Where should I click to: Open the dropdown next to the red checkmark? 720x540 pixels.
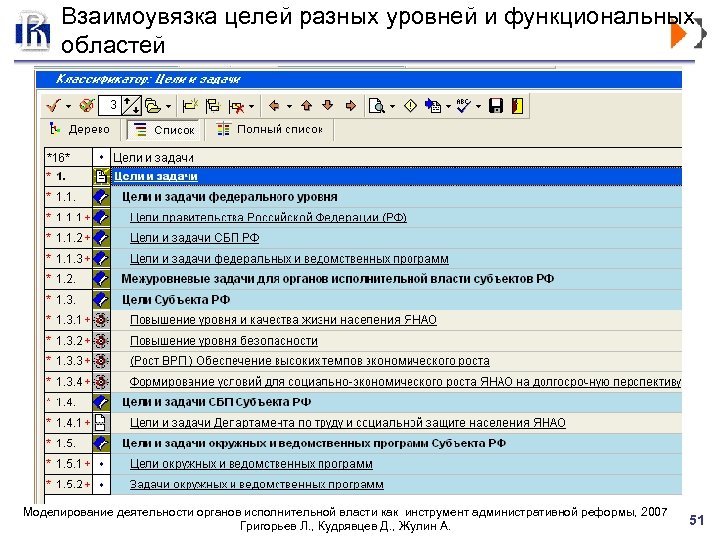pos(68,106)
